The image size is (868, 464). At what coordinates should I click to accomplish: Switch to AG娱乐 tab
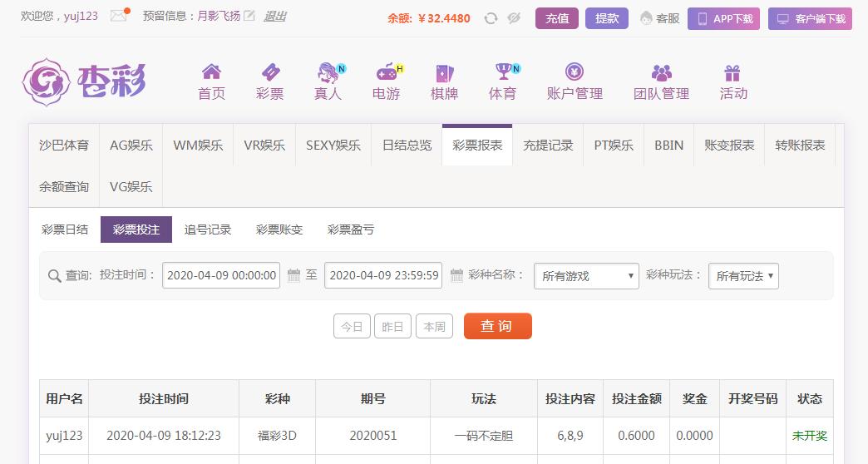point(131,145)
